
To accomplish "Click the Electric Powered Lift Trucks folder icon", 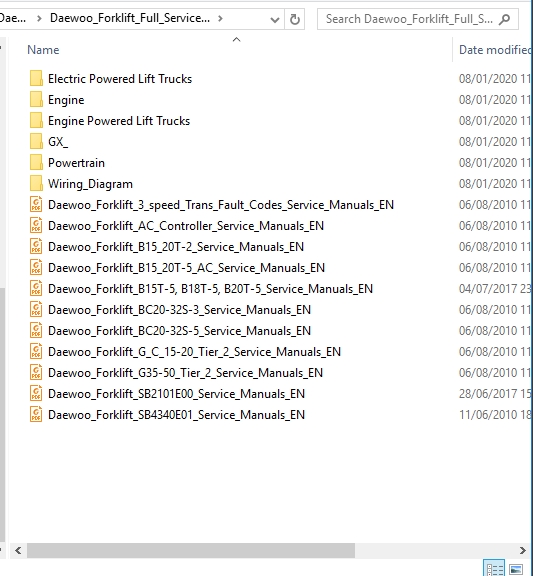I will tap(36, 79).
